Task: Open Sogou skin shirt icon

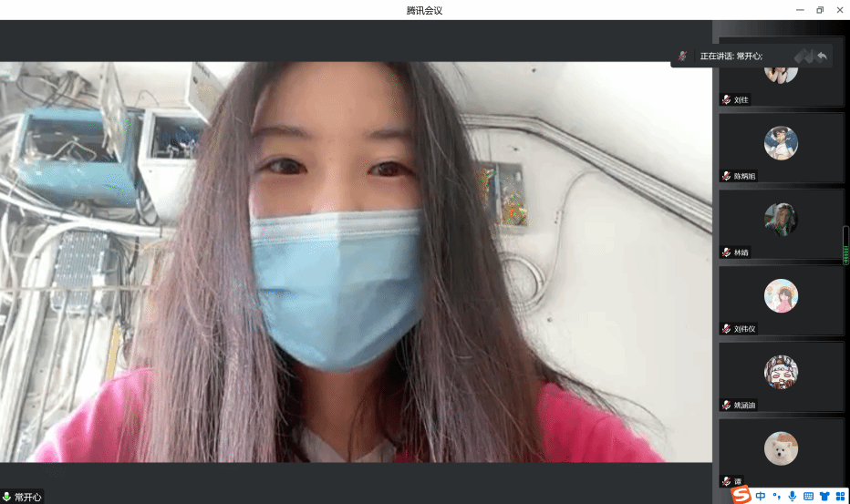Action: tap(824, 496)
